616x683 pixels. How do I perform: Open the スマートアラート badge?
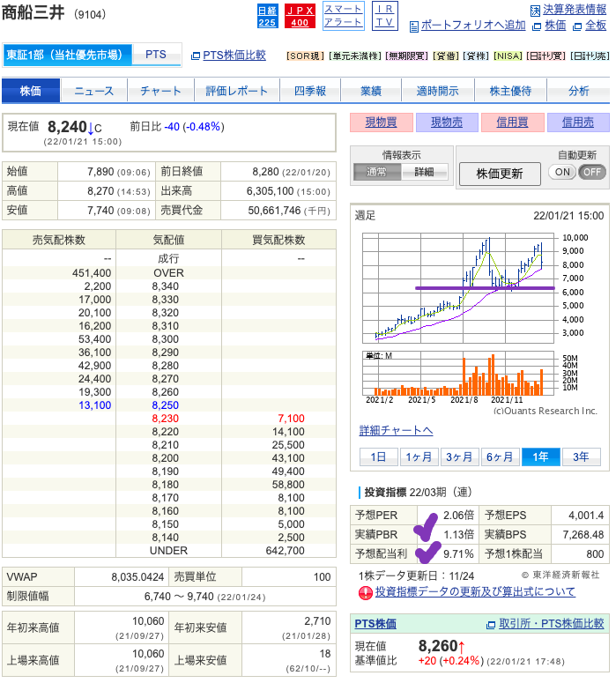344,16
